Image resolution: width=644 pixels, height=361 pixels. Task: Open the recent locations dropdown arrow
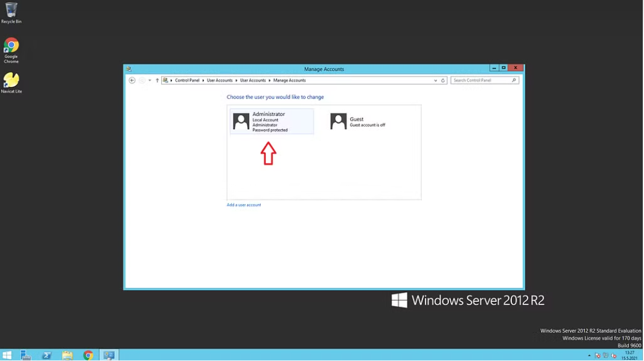pyautogui.click(x=150, y=80)
